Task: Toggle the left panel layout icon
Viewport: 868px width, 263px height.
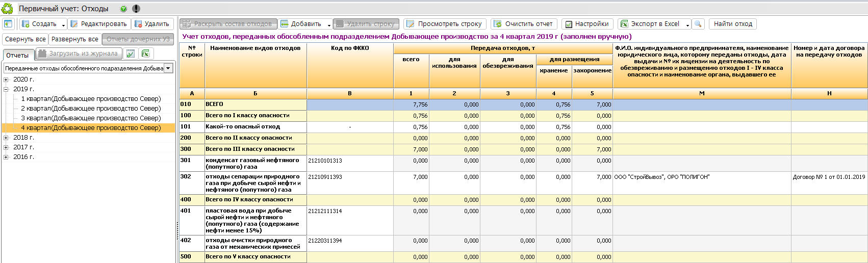Action: point(8,24)
